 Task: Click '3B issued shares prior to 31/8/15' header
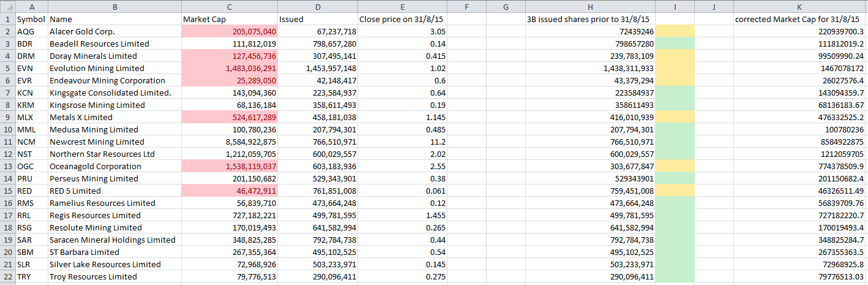(590, 19)
